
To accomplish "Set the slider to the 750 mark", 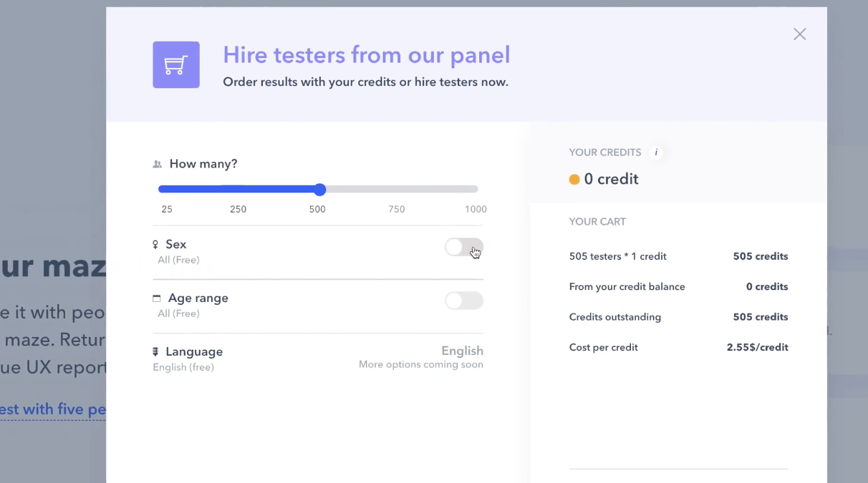I will pyautogui.click(x=397, y=190).
